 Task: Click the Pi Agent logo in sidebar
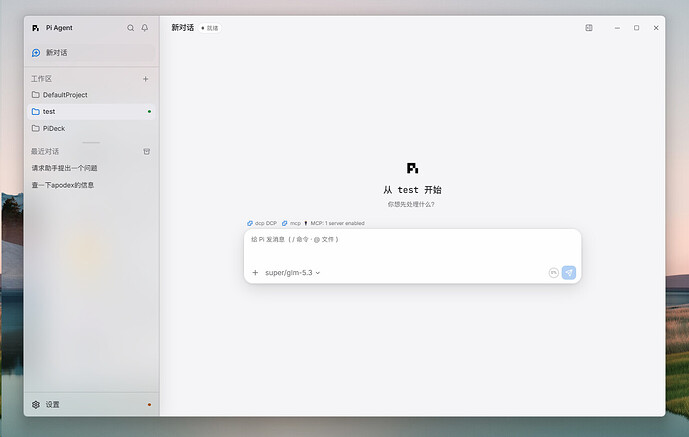pyautogui.click(x=36, y=28)
